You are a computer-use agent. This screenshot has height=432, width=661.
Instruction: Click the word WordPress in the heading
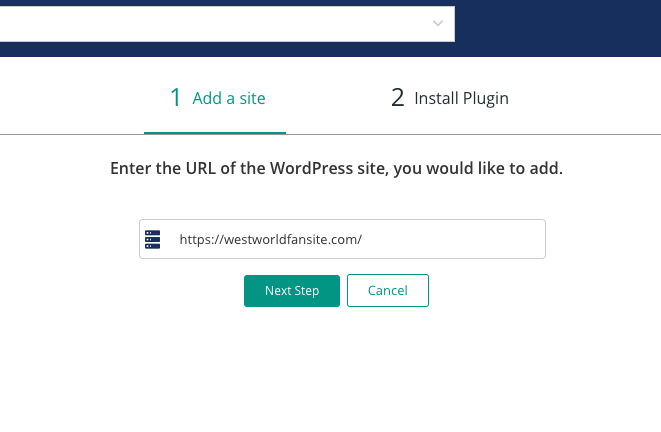click(312, 168)
